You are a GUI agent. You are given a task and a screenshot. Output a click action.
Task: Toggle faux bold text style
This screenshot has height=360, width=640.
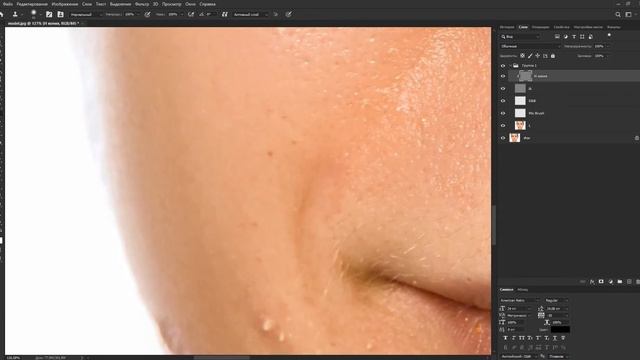tap(505, 338)
